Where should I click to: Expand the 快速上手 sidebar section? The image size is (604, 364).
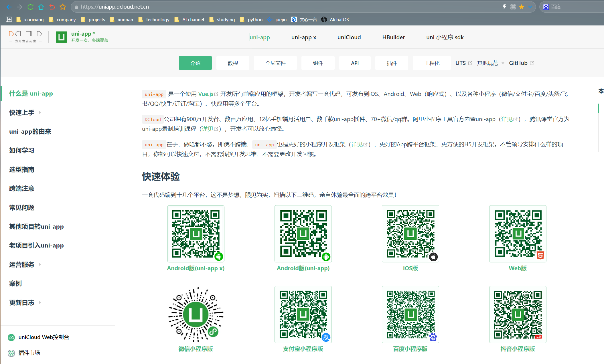click(25, 112)
